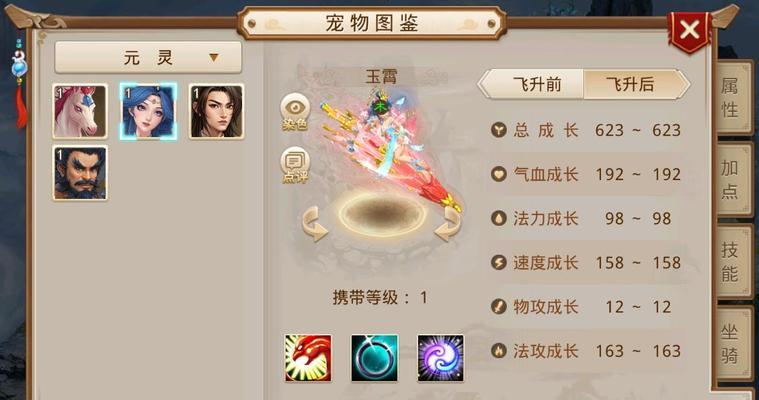
Task: Click the dropdown triangle beside 元灵
Action: pos(213,58)
